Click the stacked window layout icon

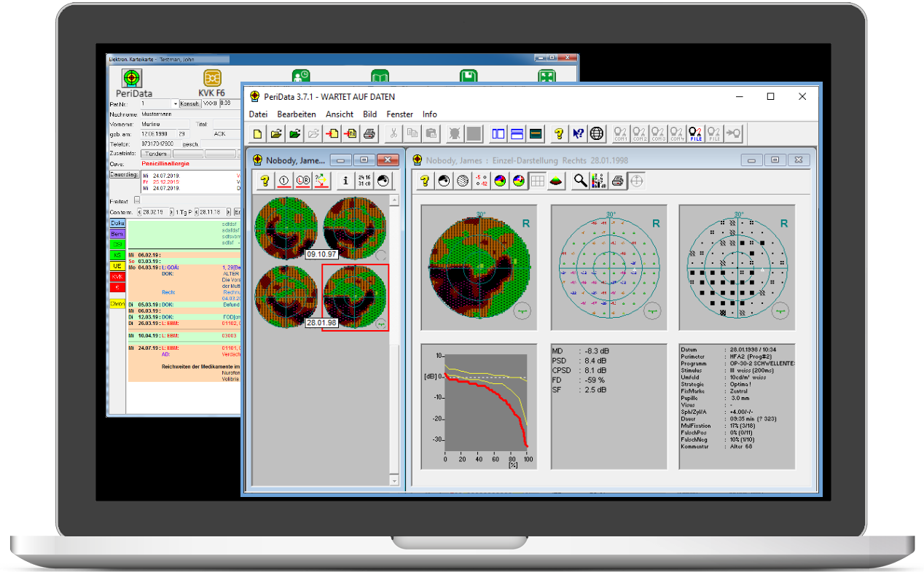point(517,133)
